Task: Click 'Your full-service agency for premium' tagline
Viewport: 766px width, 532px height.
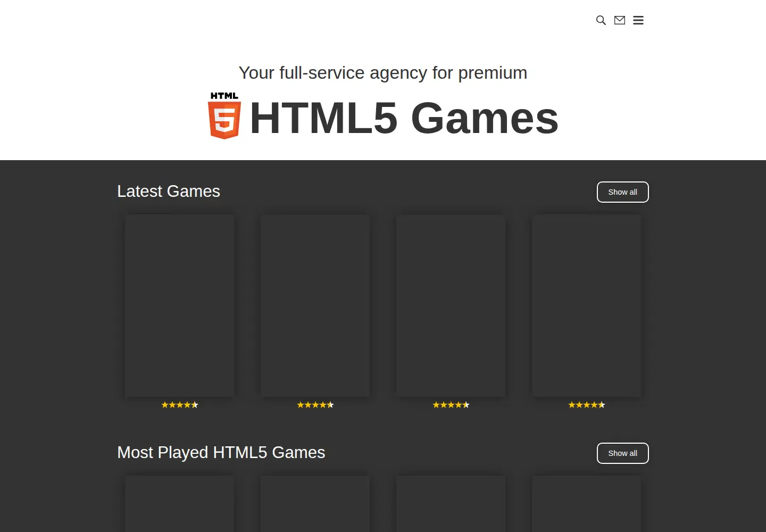Action: [x=383, y=73]
